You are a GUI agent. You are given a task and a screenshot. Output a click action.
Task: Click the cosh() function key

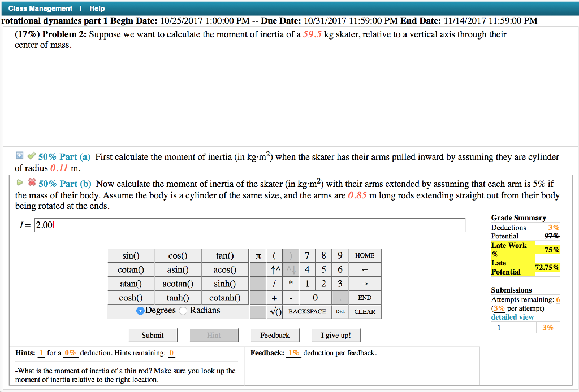(x=131, y=298)
